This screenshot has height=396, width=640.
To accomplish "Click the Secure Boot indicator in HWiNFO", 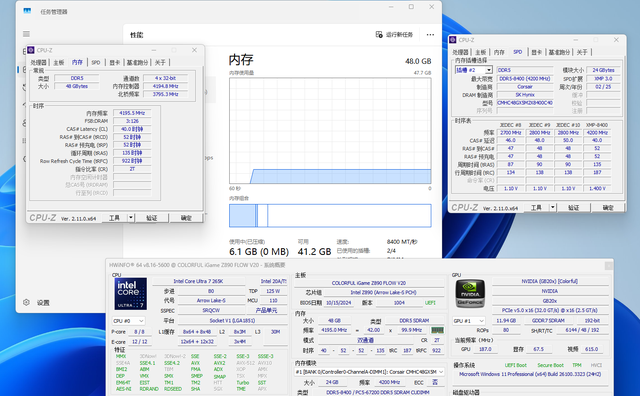I will coord(550,365).
